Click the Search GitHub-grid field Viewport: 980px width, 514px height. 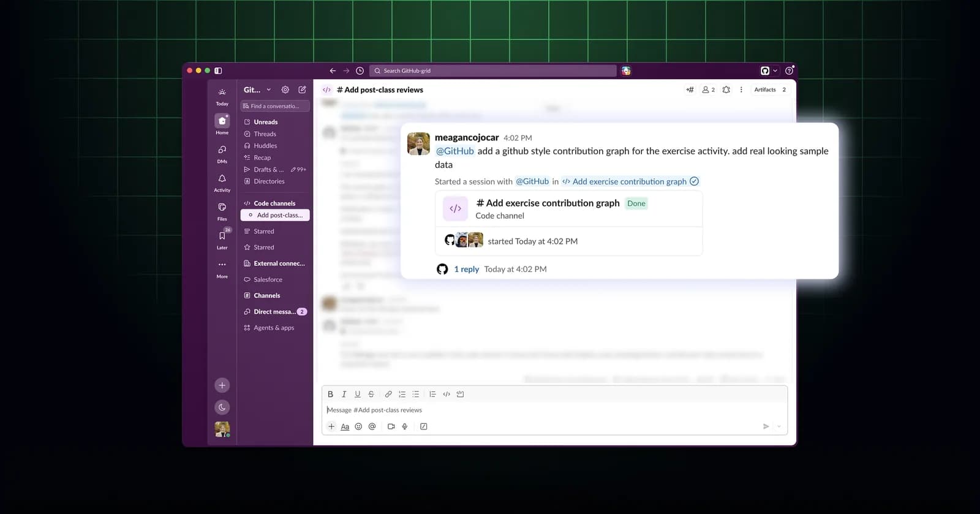pos(493,70)
